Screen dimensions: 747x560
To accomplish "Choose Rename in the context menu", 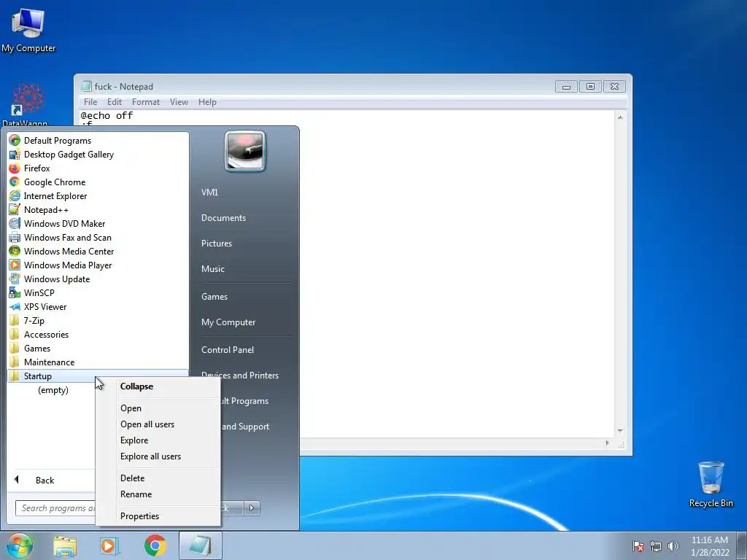I will (x=158, y=494).
